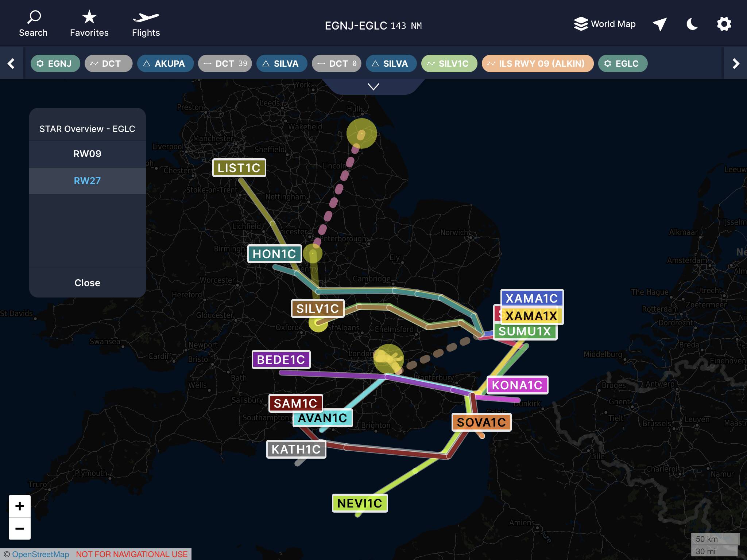Select the SILV1C route chip
Screen dimensions: 747x560
[x=449, y=63]
